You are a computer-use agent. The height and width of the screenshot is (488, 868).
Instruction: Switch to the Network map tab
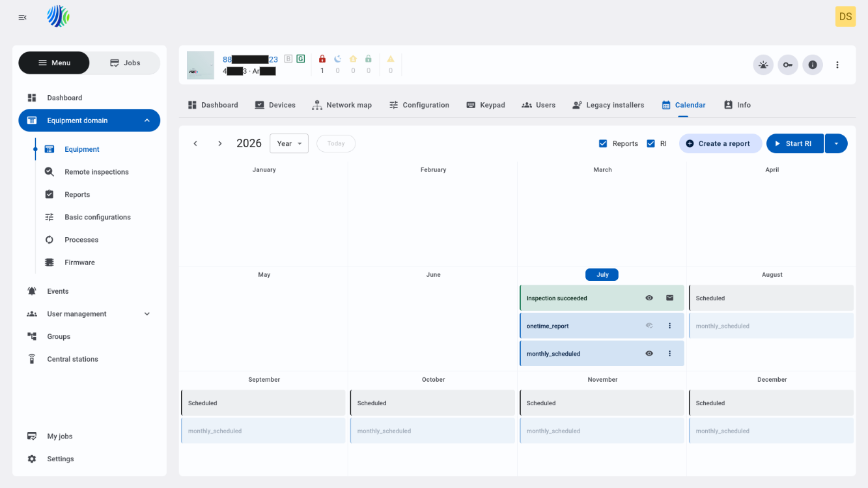pyautogui.click(x=342, y=105)
